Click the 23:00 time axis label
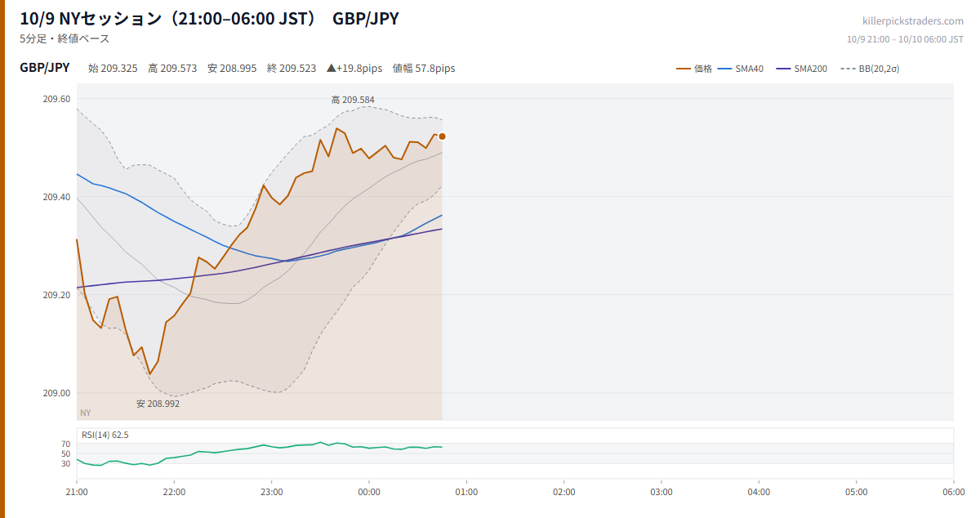This screenshot has height=518, width=980. pyautogui.click(x=272, y=493)
